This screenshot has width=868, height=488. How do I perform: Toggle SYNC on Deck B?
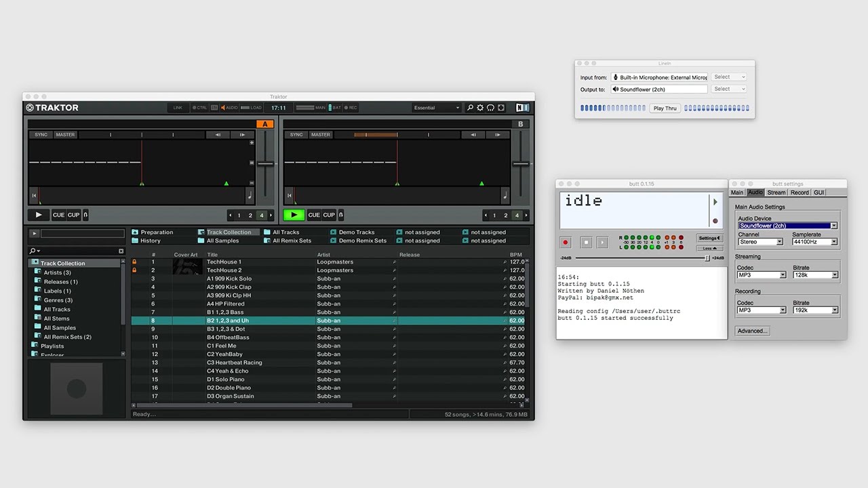tap(296, 135)
